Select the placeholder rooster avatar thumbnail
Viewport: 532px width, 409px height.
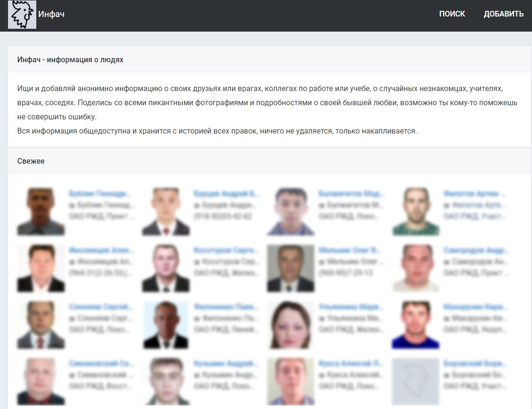416,382
